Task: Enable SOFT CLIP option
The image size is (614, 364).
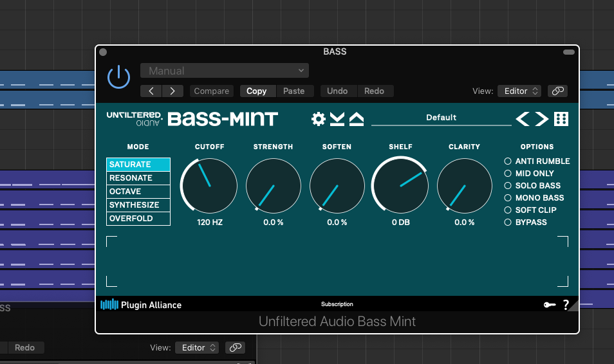Action: (x=530, y=210)
